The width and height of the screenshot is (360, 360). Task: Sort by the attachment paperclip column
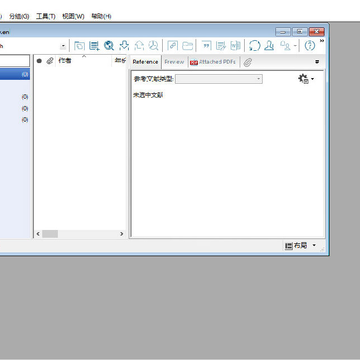click(50, 61)
